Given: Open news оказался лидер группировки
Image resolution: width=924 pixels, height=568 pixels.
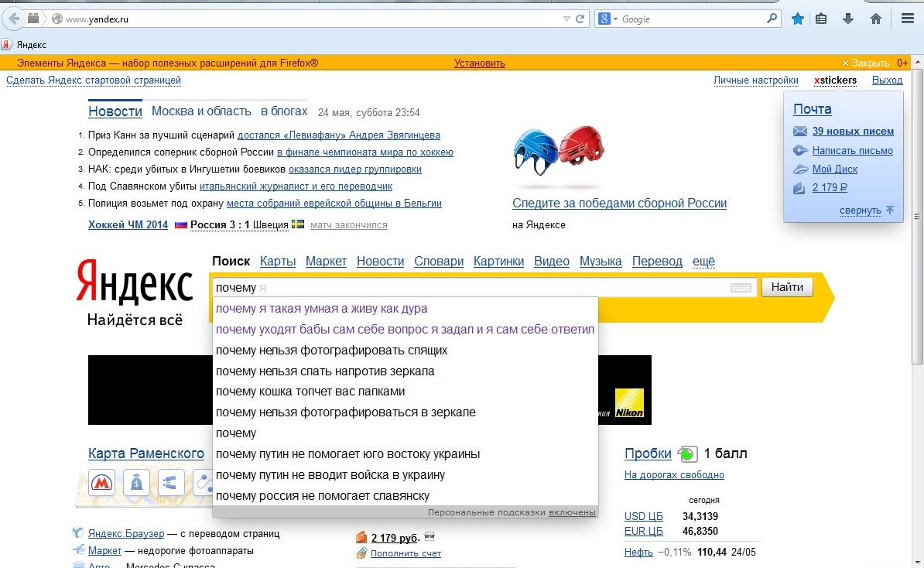Looking at the screenshot, I should coord(354,169).
